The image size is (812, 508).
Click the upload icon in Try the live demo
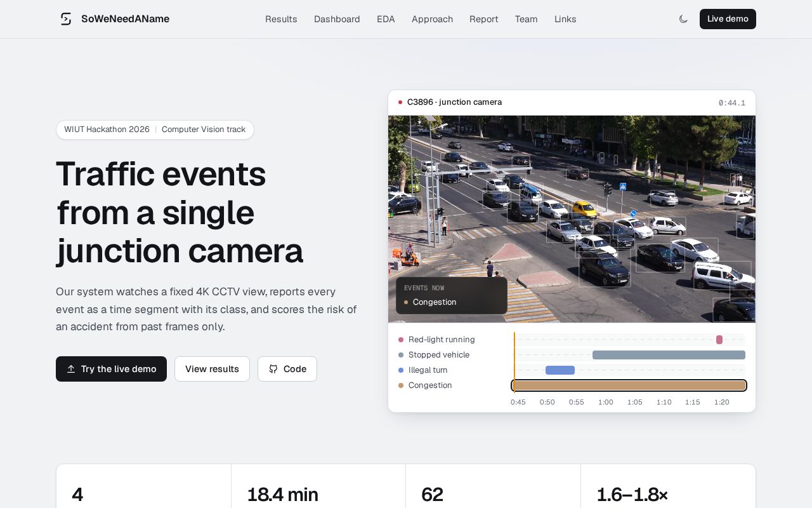(x=71, y=369)
